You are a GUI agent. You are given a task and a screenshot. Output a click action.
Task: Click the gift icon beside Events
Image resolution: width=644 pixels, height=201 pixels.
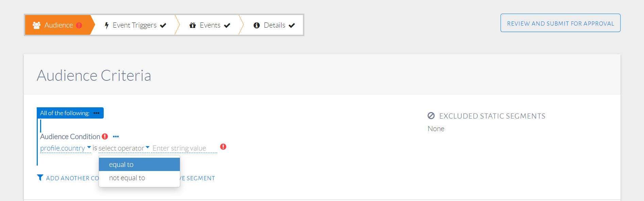pyautogui.click(x=192, y=25)
